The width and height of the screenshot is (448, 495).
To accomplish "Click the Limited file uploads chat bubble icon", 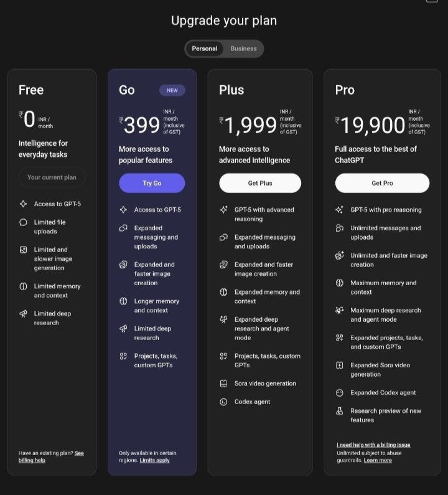I will coord(23,222).
